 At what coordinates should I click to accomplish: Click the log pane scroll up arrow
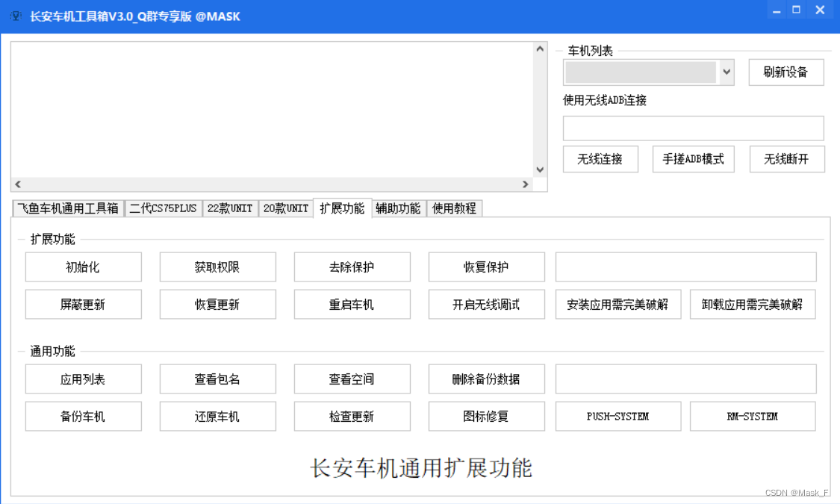point(540,49)
